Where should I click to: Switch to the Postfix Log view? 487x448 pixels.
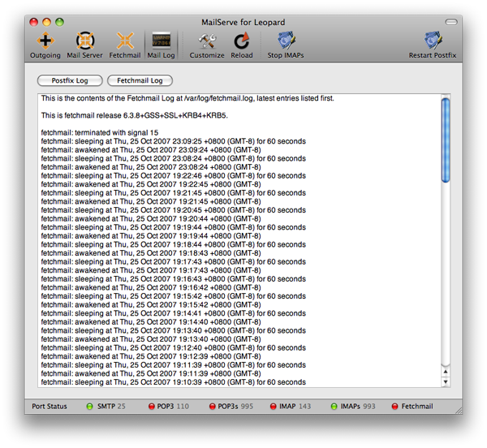(x=70, y=80)
